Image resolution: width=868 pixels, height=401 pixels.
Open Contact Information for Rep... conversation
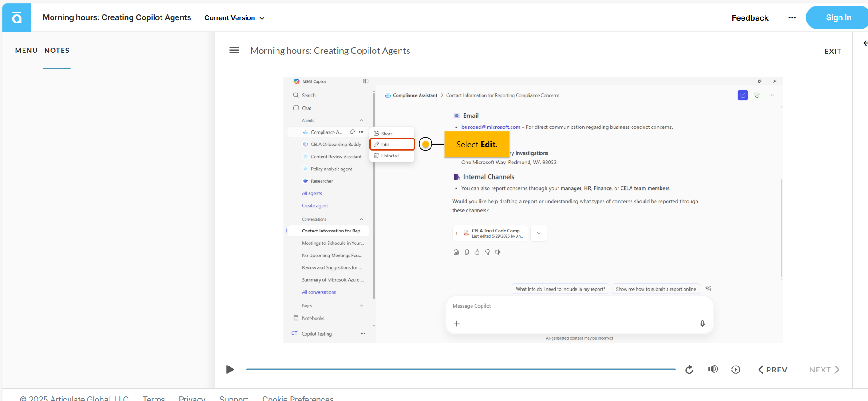(333, 231)
